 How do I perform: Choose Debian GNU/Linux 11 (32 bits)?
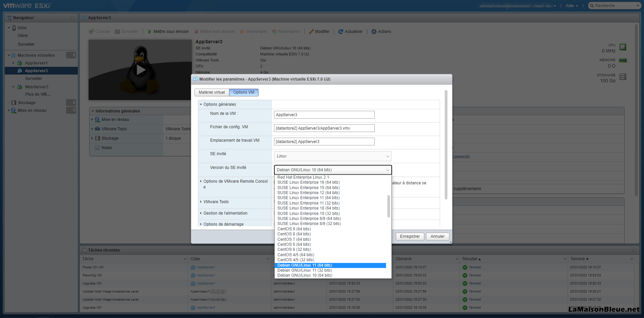point(330,270)
